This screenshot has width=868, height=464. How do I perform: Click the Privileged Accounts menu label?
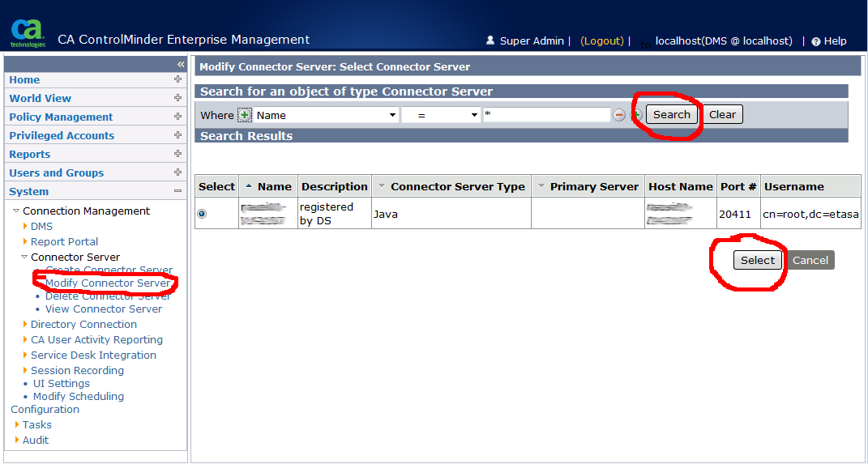62,135
